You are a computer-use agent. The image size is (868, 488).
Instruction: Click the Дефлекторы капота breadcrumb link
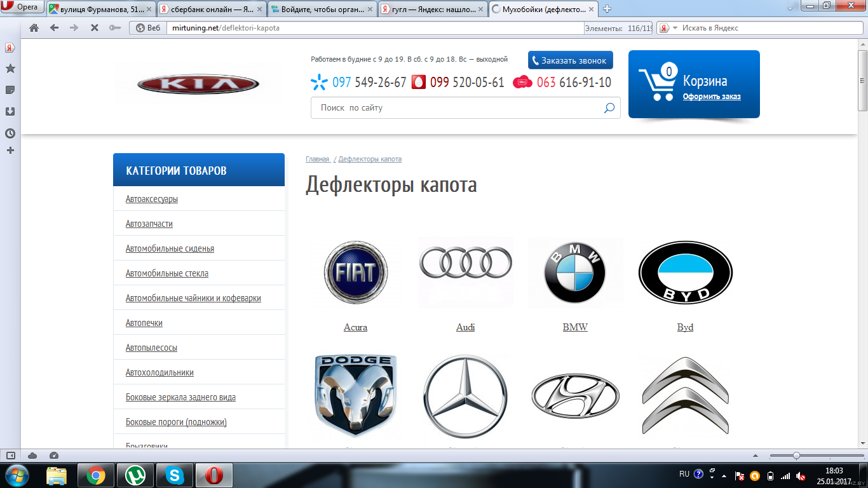click(x=370, y=159)
